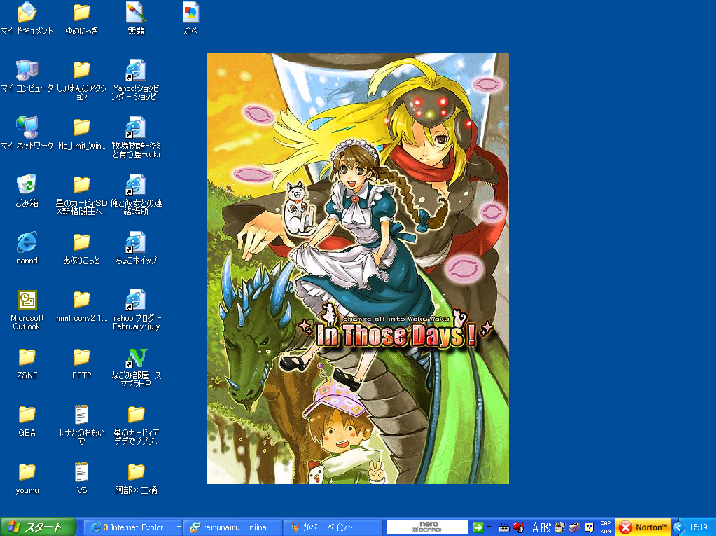Click the nero search bar in taskbar
The width and height of the screenshot is (716, 536).
[x=427, y=527]
